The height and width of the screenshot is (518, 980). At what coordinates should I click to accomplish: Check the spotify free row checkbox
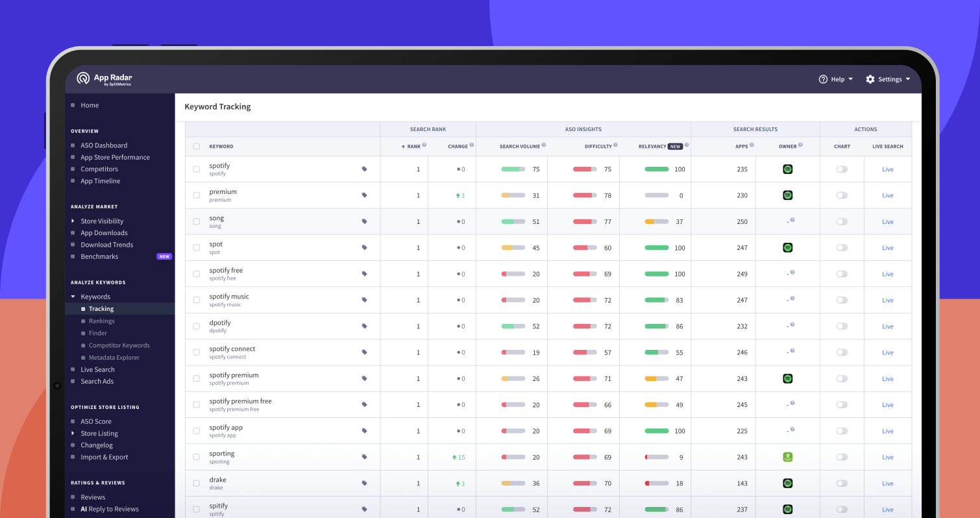(x=197, y=274)
